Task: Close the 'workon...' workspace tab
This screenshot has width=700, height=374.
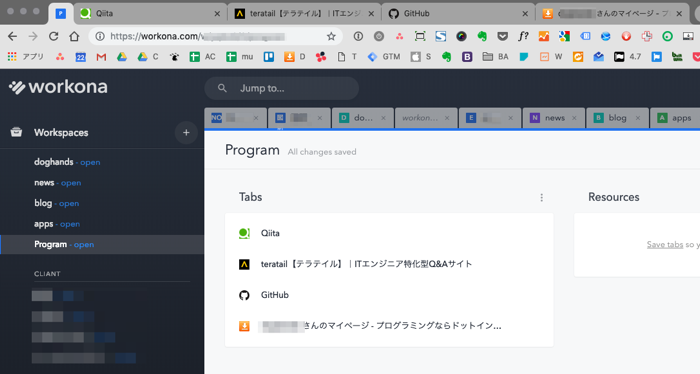Action: [447, 118]
